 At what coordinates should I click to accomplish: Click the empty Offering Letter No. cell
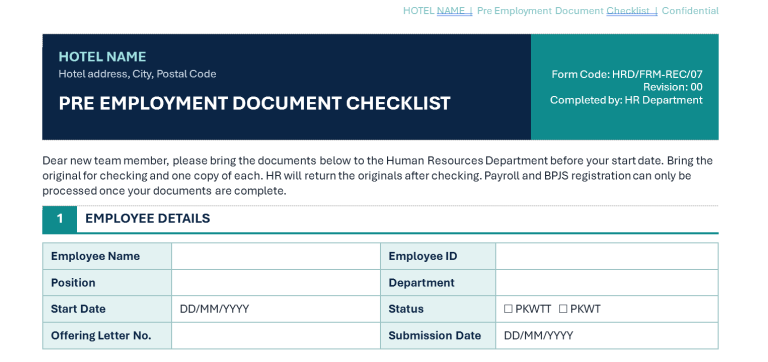276,336
